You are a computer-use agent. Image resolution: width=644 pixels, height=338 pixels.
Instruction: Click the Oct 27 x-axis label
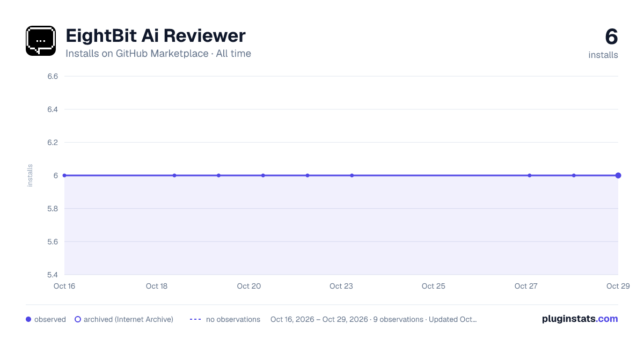click(526, 286)
